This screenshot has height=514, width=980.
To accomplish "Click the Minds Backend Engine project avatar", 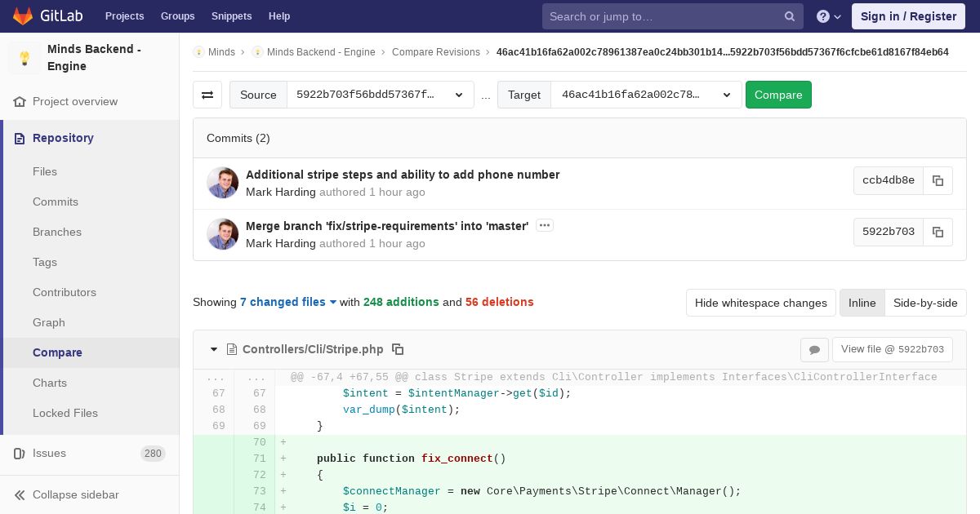I will coord(24,58).
